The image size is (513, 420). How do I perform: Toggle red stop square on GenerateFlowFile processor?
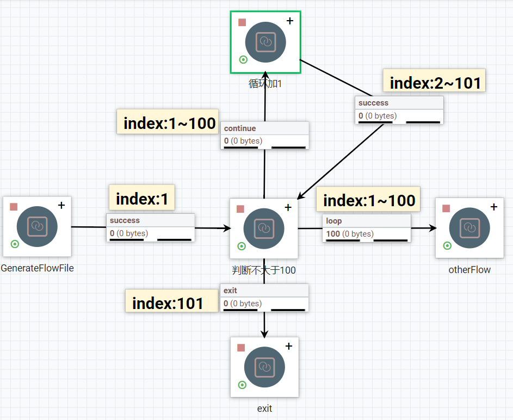(14, 207)
